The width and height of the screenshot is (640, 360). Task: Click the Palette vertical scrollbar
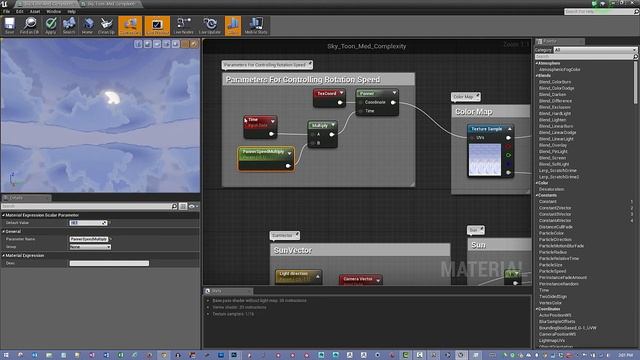[636, 82]
